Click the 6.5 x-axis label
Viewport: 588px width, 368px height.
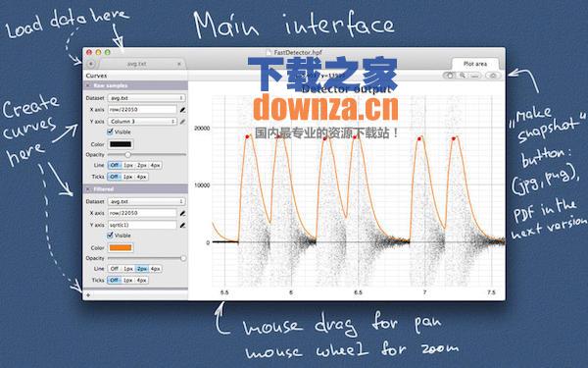(358, 292)
